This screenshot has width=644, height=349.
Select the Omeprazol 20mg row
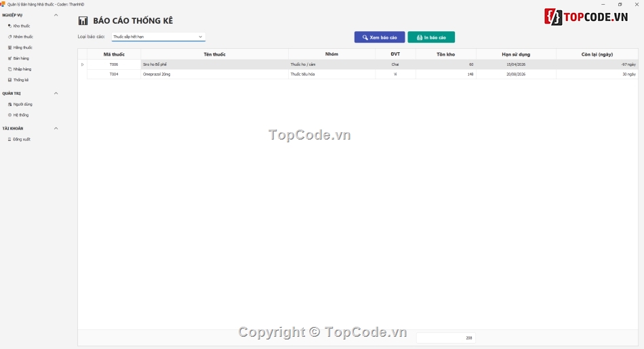point(362,75)
